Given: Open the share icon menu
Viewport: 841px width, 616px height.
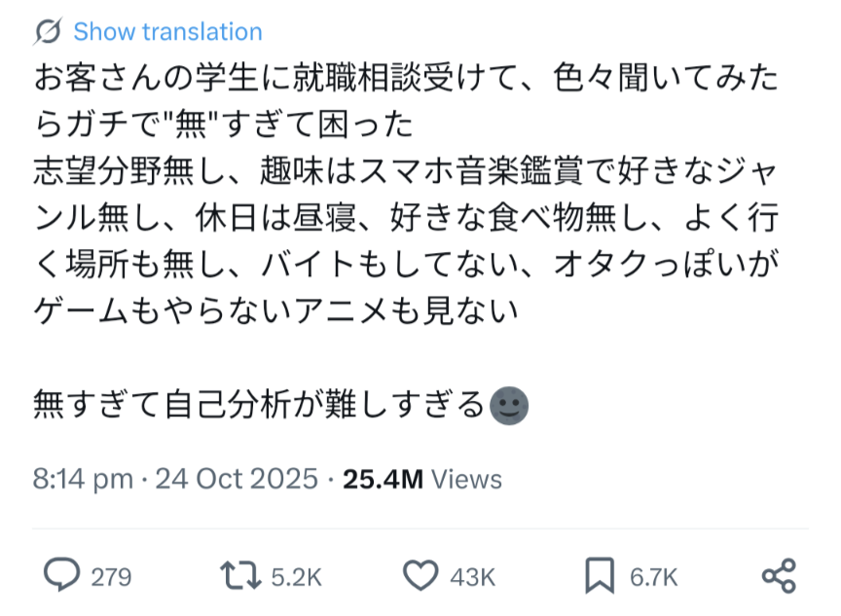Looking at the screenshot, I should coord(779,576).
